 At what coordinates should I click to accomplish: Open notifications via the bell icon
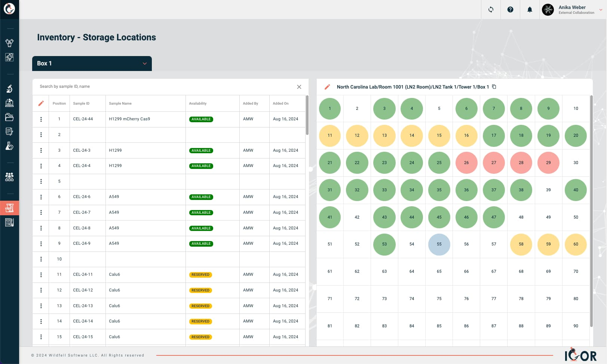530,10
